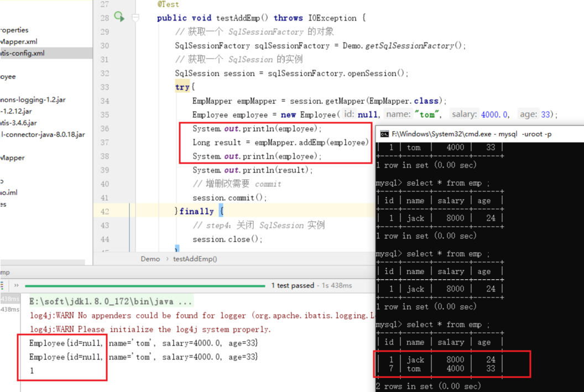Viewport: 584px width, 392px height.
Task: Click the cmd.exe window title icon
Action: [x=384, y=134]
